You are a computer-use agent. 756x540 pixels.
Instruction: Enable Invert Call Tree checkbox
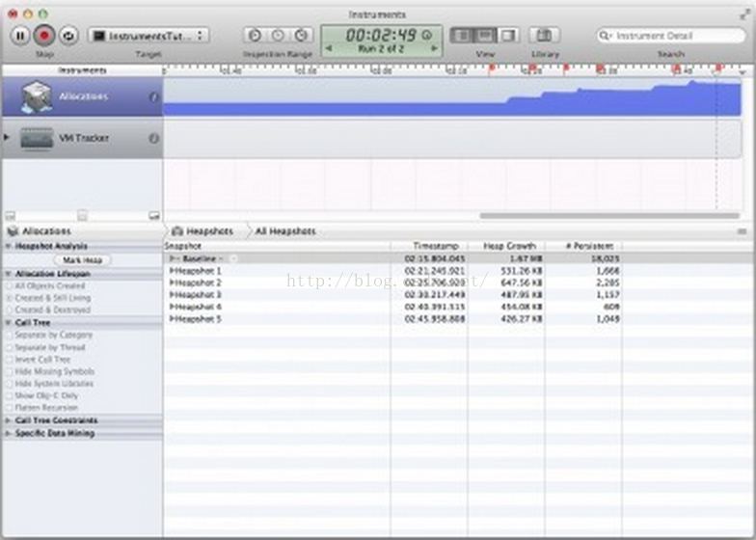[10, 360]
